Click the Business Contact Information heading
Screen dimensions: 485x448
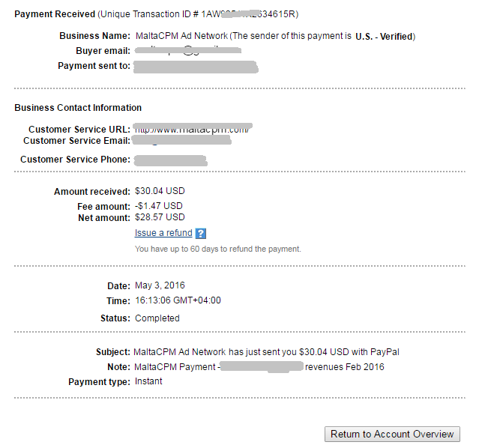(78, 108)
